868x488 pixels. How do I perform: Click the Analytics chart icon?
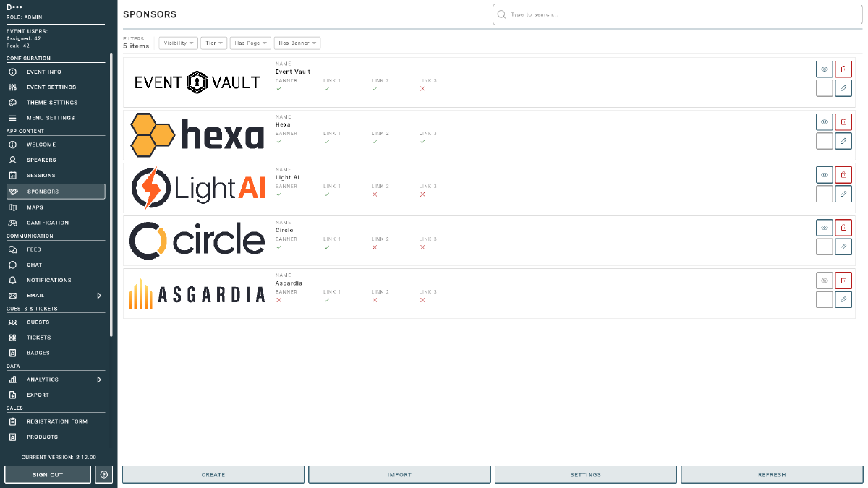pos(12,380)
